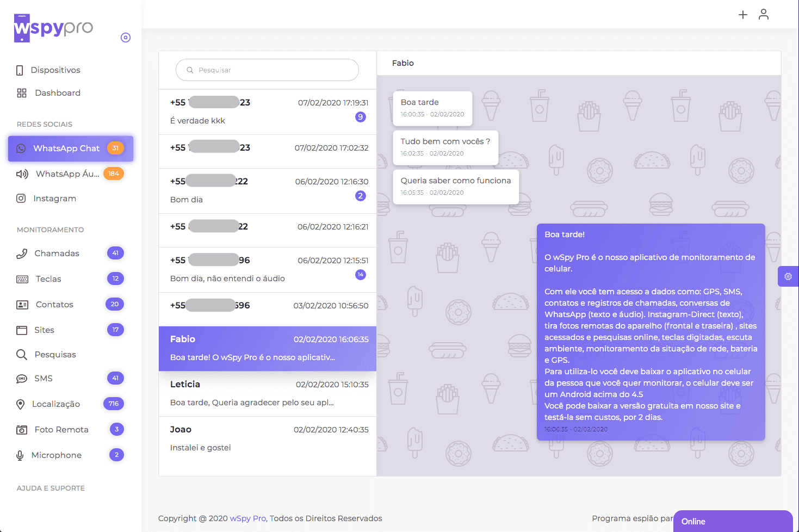
Task: Click the 'Tudo bem com vocês ?' message
Action: tap(445, 147)
